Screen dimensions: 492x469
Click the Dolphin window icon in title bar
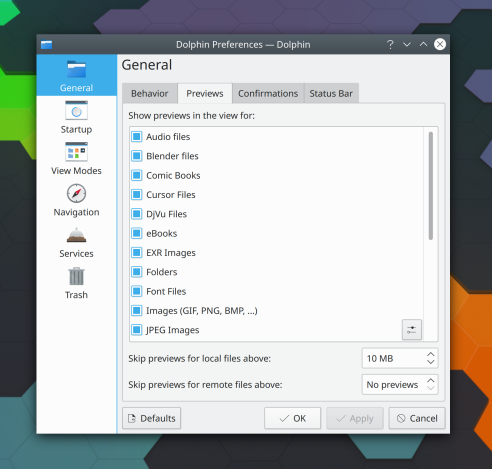46,44
